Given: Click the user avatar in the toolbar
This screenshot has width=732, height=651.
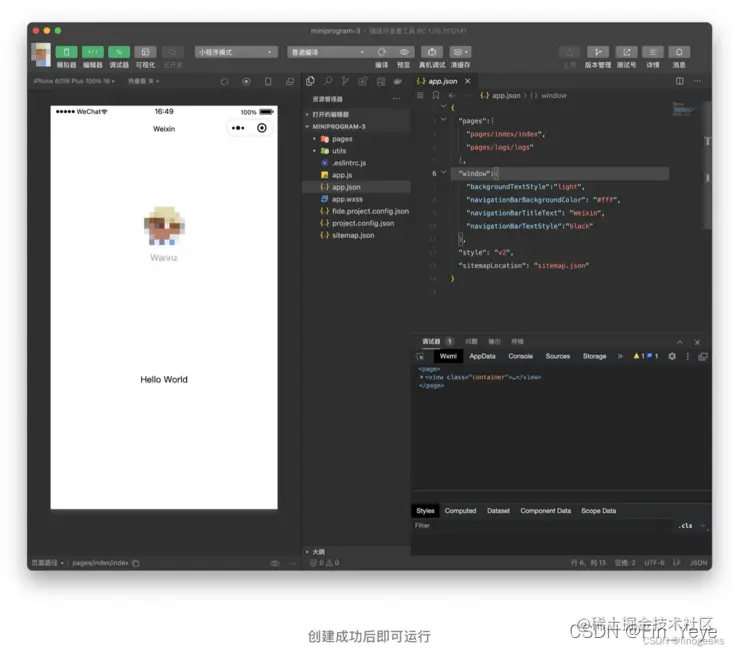Looking at the screenshot, I should click(x=41, y=55).
